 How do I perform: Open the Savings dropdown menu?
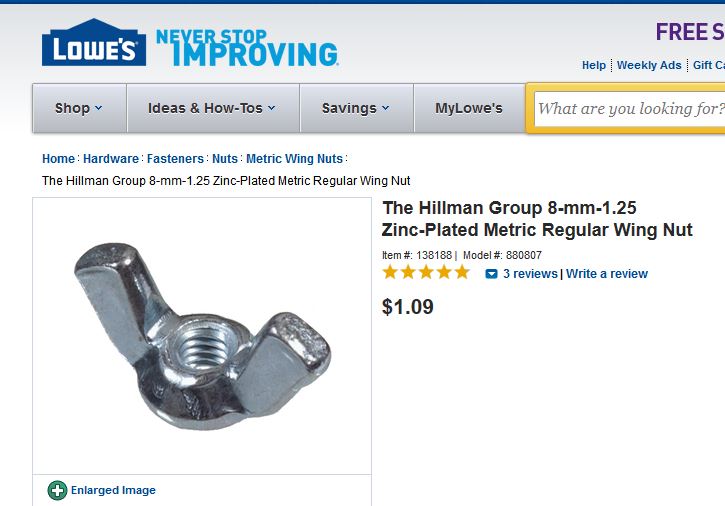[x=355, y=108]
